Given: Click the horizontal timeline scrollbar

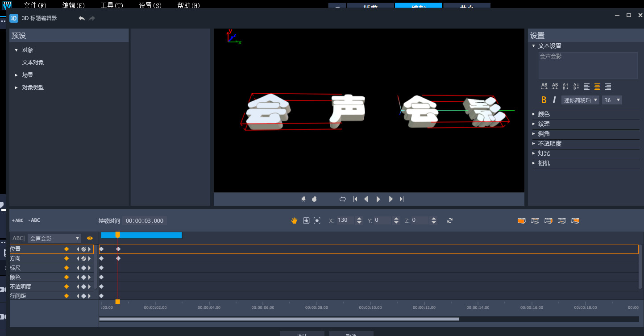Looking at the screenshot, I should click(x=279, y=319).
